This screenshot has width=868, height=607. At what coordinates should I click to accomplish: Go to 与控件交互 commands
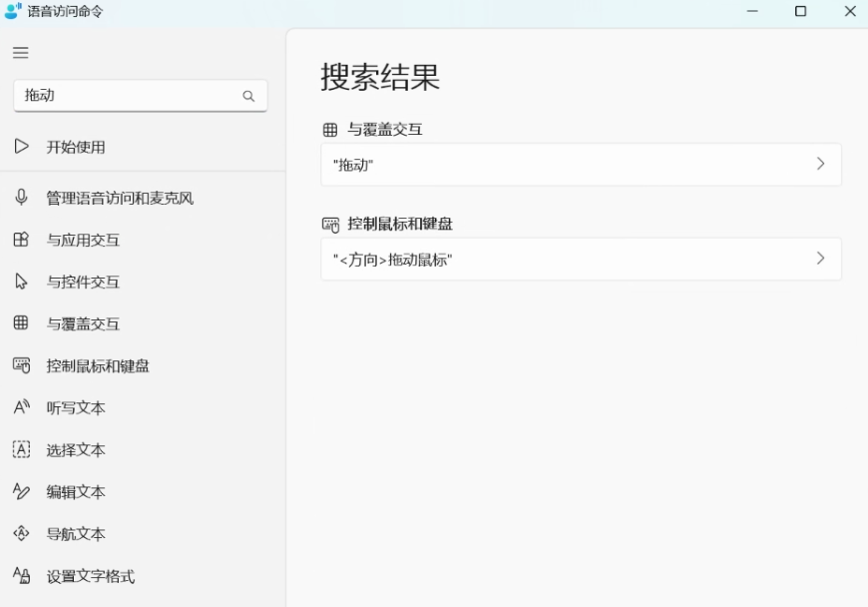click(x=143, y=282)
